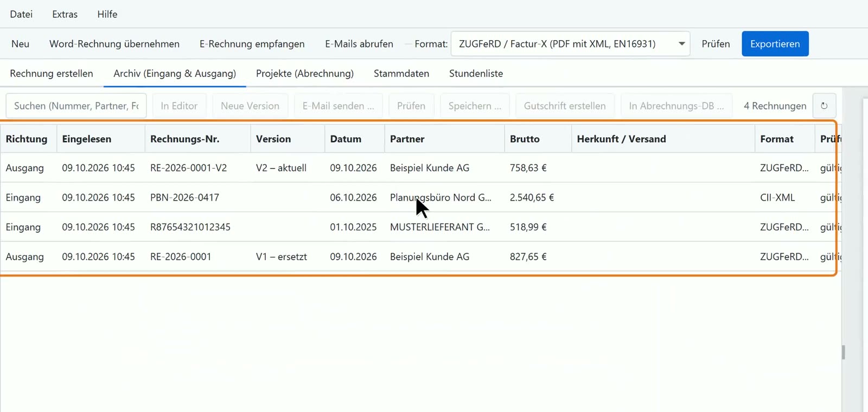Select the Archiv (Eingang & Ausgang) tab
This screenshot has width=868, height=412.
coord(175,73)
